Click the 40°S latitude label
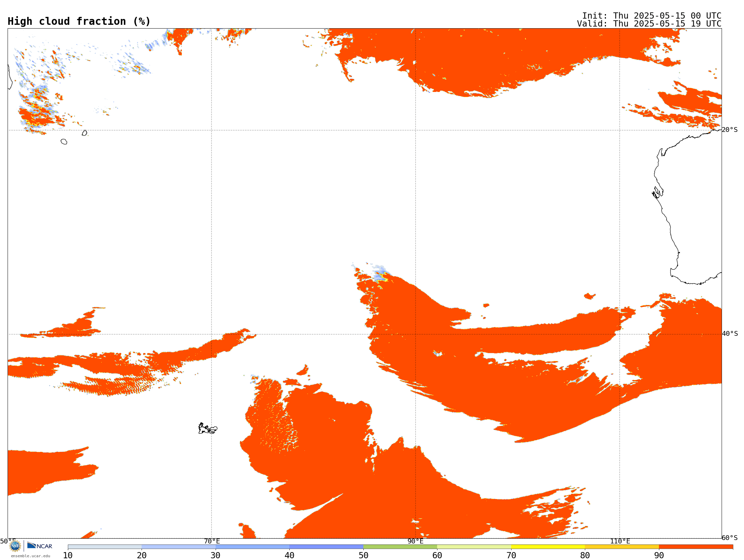The image size is (744, 560). [x=730, y=334]
